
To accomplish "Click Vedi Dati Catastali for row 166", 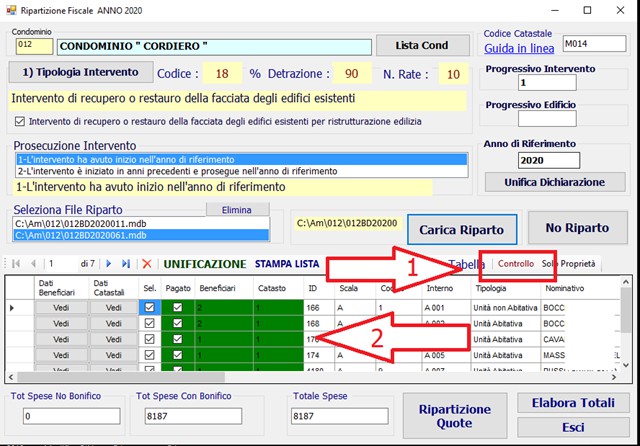I will click(x=113, y=308).
